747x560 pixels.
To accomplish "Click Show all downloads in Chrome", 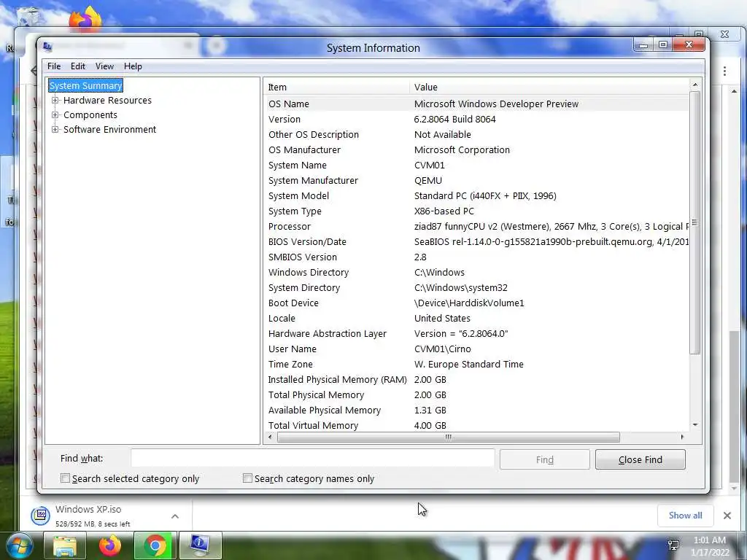I will [685, 516].
